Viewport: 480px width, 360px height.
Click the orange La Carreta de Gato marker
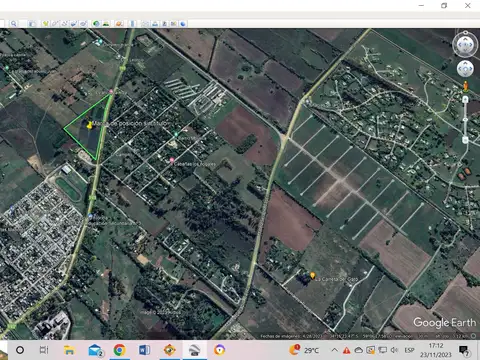pos(312,275)
